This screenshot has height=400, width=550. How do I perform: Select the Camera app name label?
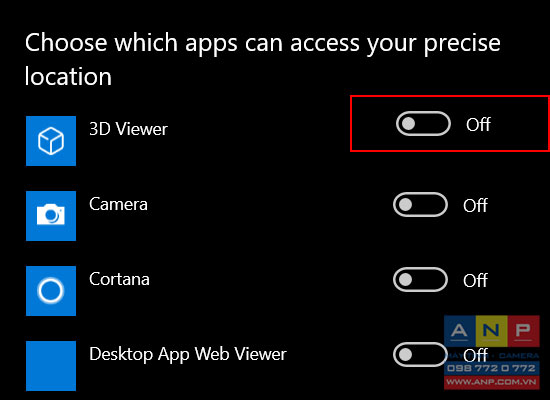click(x=118, y=204)
